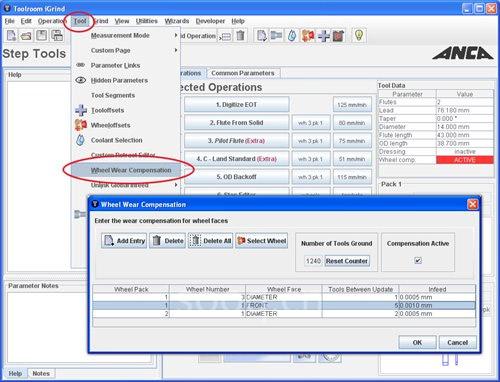The image size is (500, 382).
Task: Click the Save disk toolbar icon
Action: click(42, 35)
